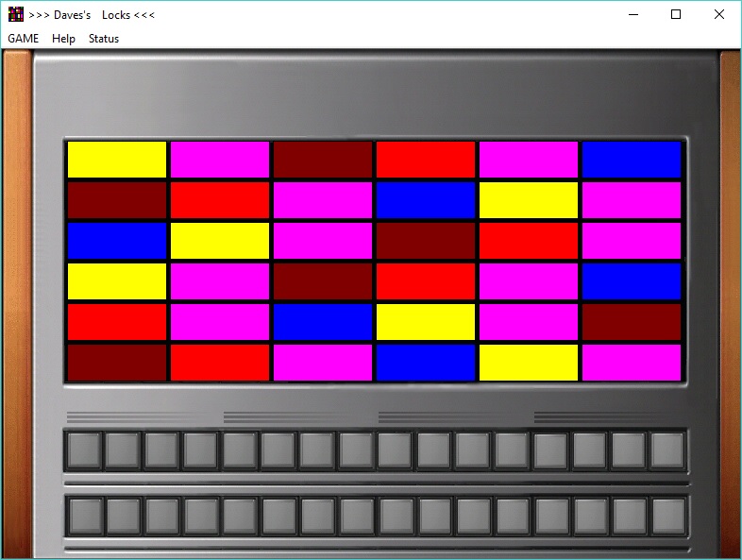Click the dark red tile in the second grid row
This screenshot has width=742, height=560.
point(117,200)
